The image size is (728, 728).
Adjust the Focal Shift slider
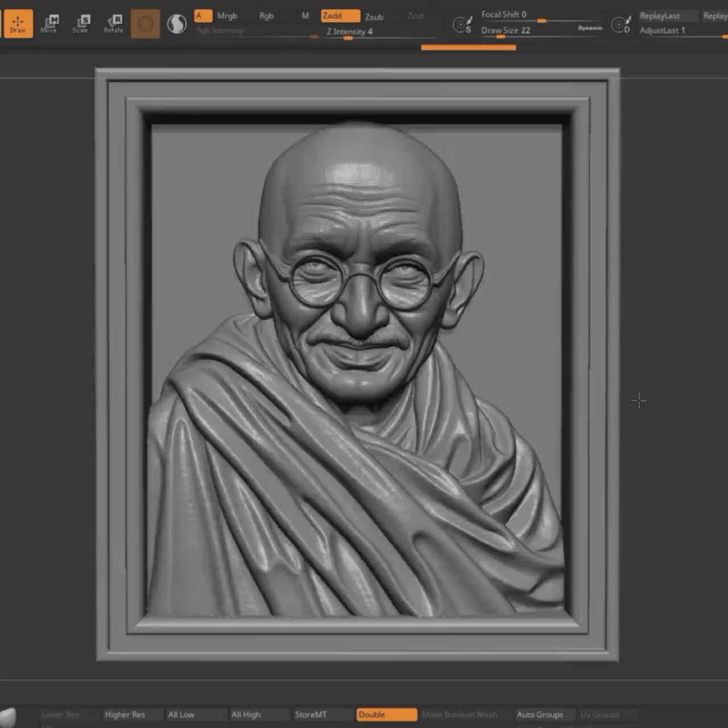(540, 15)
